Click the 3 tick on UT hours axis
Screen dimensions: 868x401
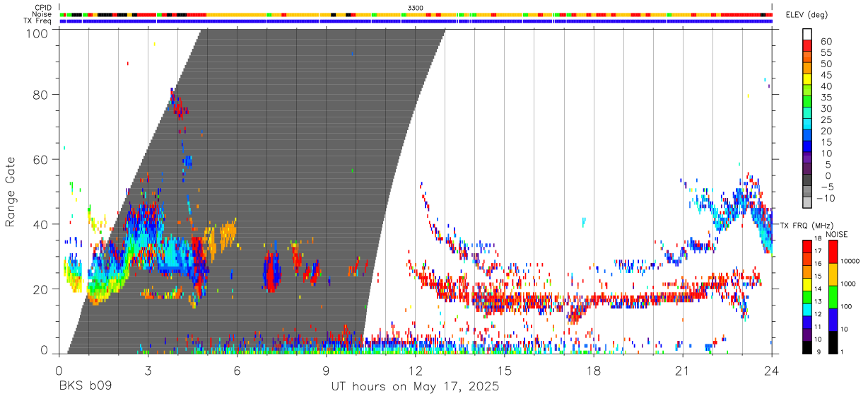[x=148, y=371]
